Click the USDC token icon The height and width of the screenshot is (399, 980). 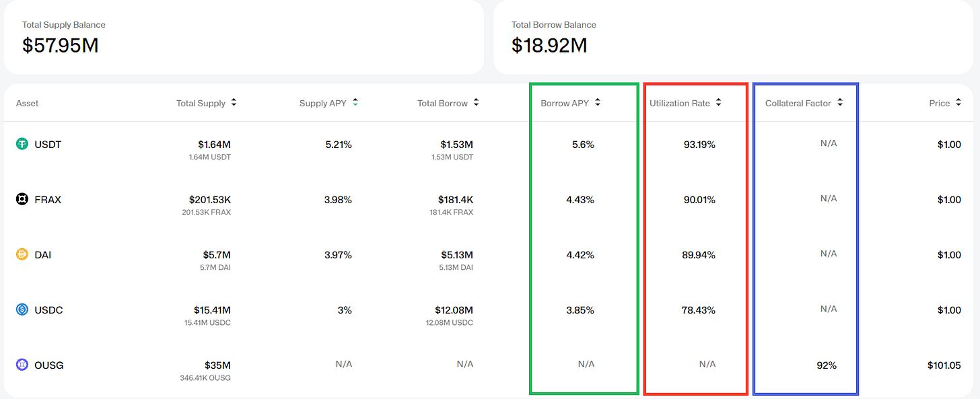pyautogui.click(x=22, y=310)
